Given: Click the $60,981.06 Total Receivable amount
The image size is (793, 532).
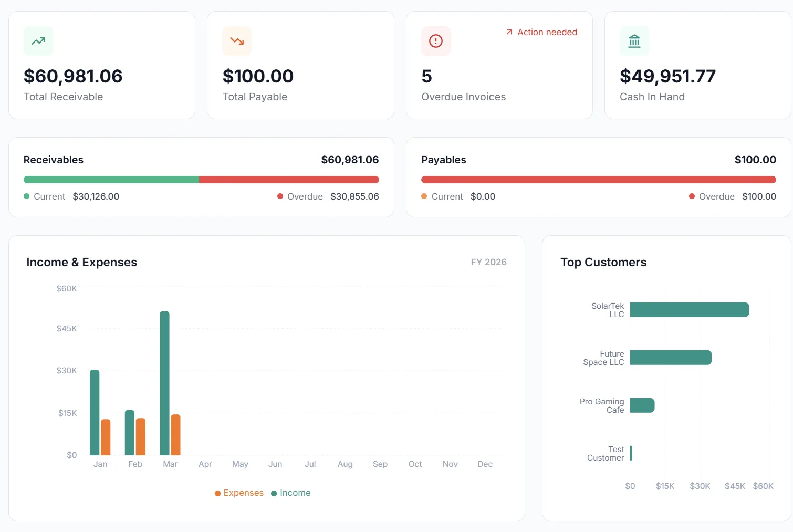Looking at the screenshot, I should (x=73, y=76).
